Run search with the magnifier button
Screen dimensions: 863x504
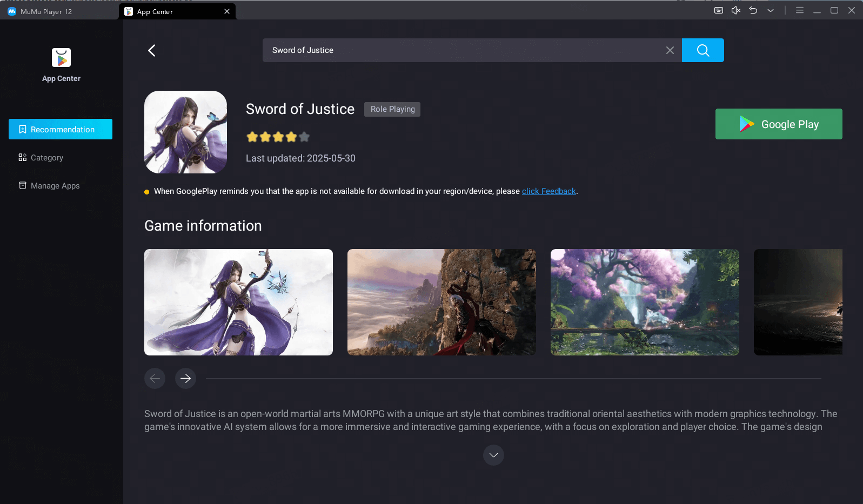click(x=703, y=50)
